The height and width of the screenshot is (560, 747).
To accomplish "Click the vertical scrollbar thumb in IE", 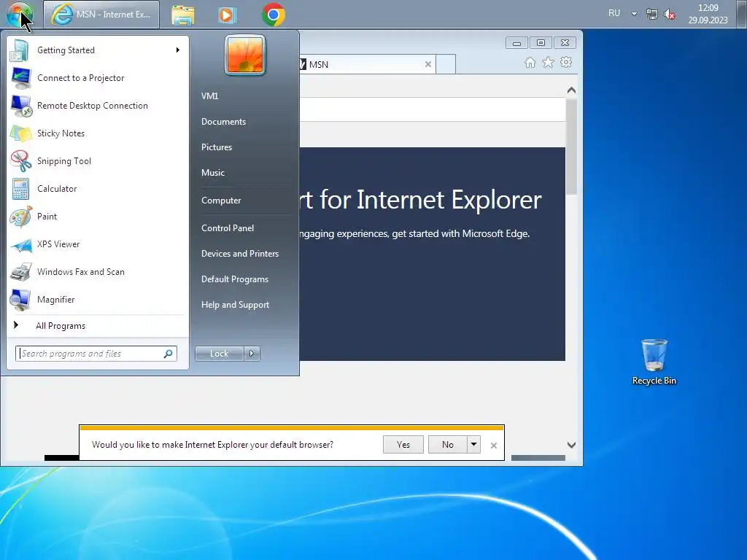I will click(572, 146).
